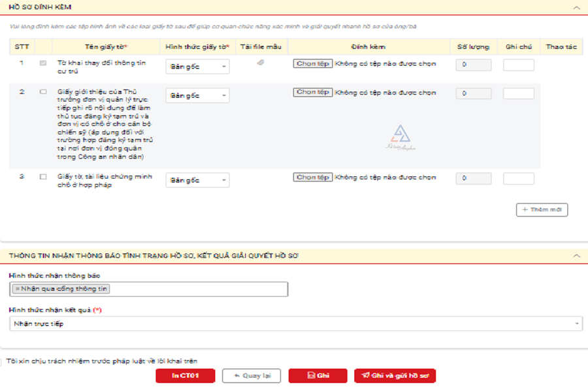588x389 pixels.
Task: Click 'Chọn tệp' for row 3
Action: 312,178
